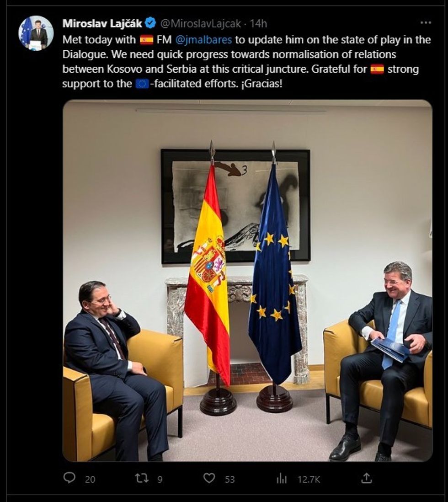Click the 9 retweets count
The width and height of the screenshot is (448, 502).
pyautogui.click(x=160, y=479)
